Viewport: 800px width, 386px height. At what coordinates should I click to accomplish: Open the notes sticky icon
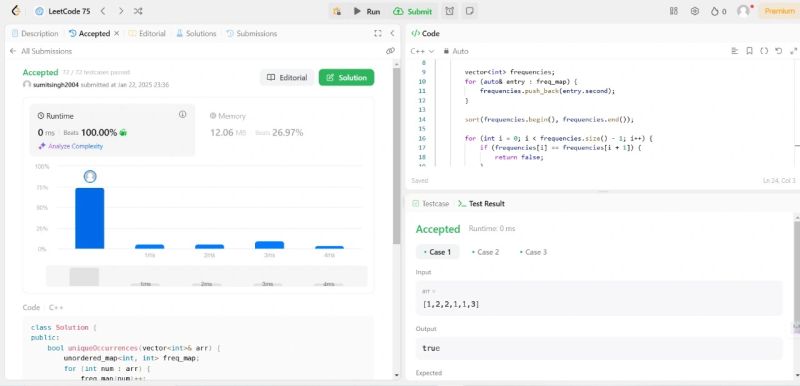470,11
